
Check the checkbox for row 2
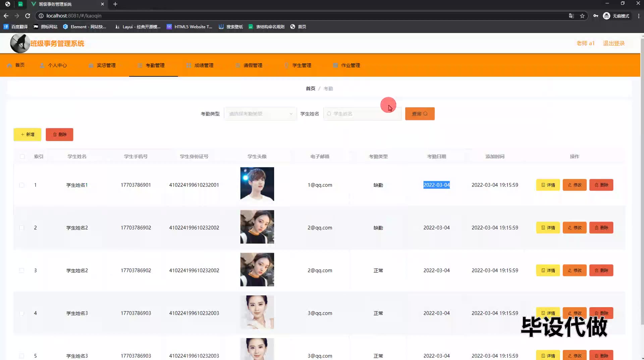[x=22, y=228]
